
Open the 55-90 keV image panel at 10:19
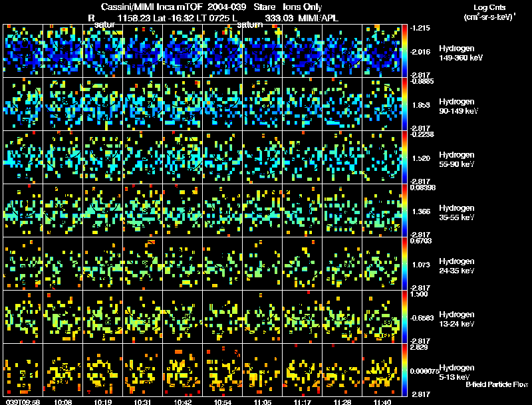click(x=103, y=158)
